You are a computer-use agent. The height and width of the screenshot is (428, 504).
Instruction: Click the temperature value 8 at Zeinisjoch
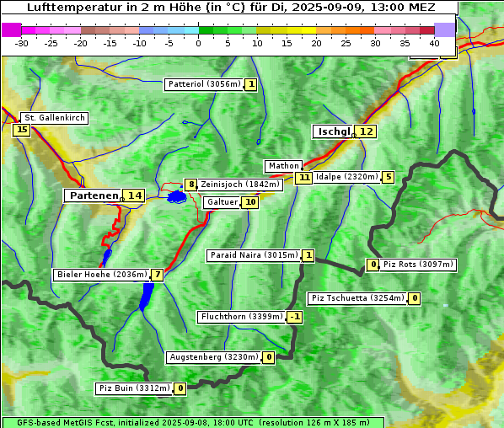tap(191, 185)
